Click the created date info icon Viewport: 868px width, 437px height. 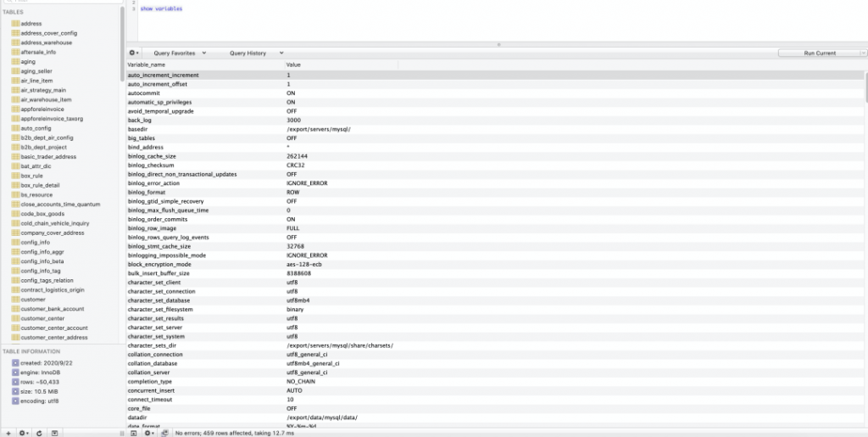15,362
